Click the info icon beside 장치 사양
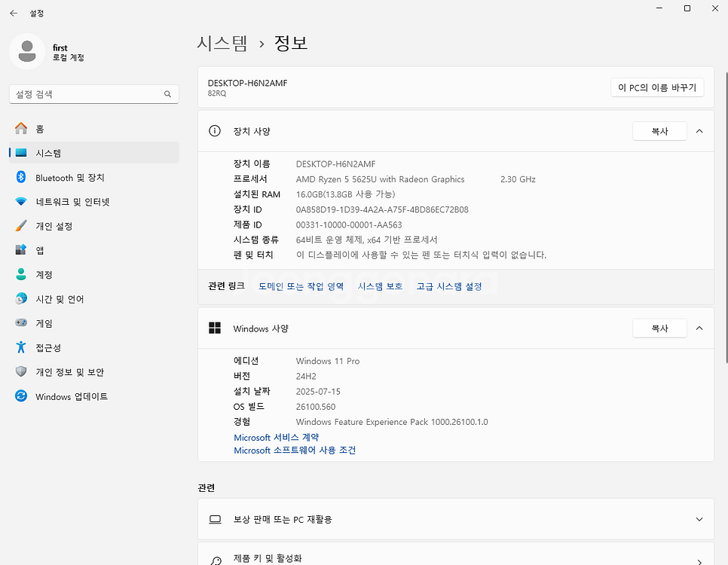 click(x=215, y=131)
